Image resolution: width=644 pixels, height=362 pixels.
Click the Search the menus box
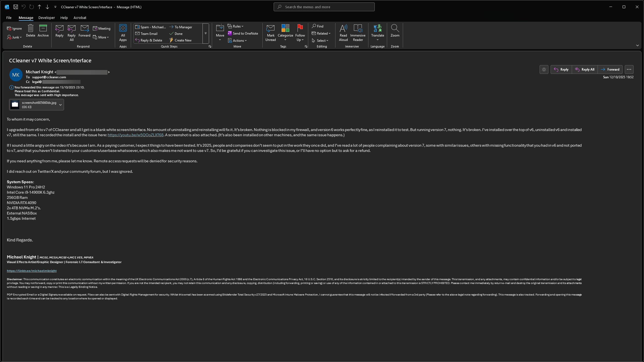click(x=324, y=7)
